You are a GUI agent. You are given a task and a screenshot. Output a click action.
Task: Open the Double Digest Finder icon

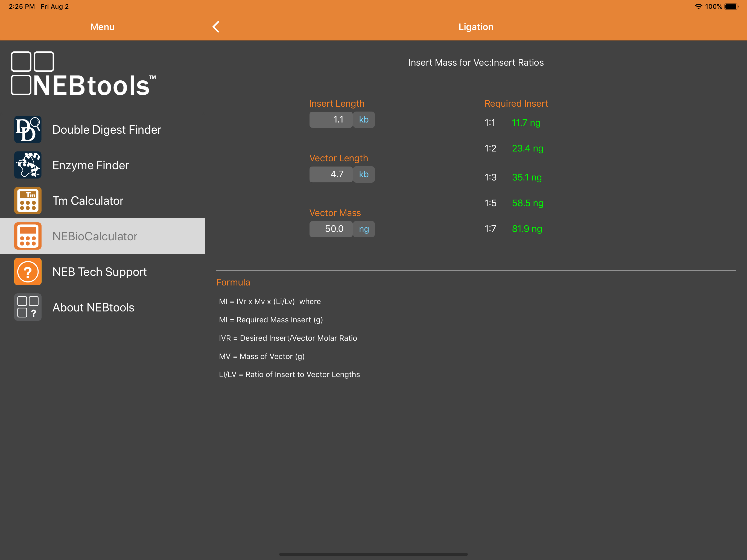point(28,129)
